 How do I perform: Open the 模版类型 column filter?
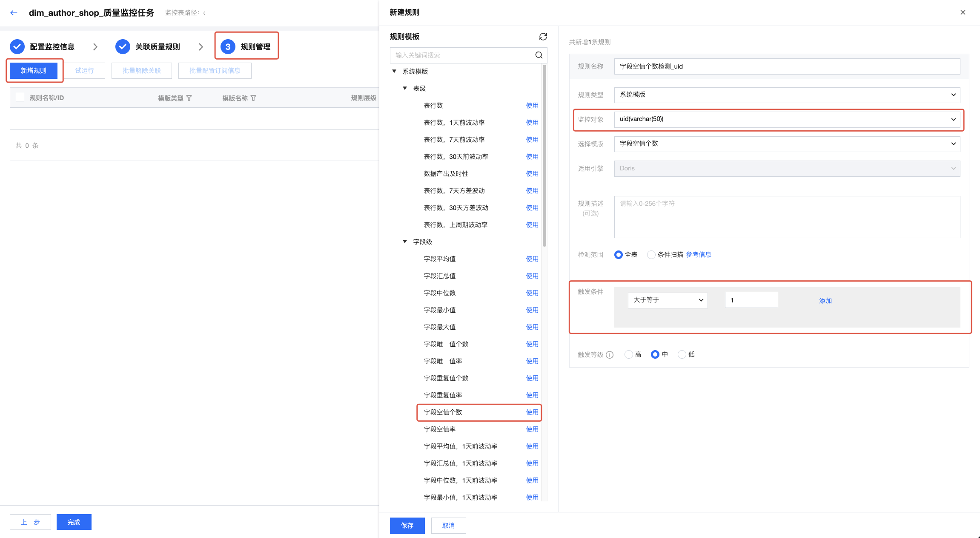[189, 98]
